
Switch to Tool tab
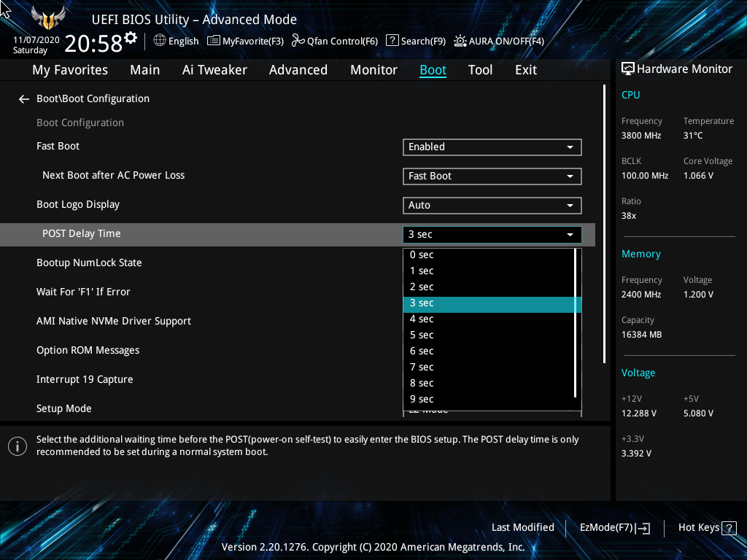coord(480,70)
